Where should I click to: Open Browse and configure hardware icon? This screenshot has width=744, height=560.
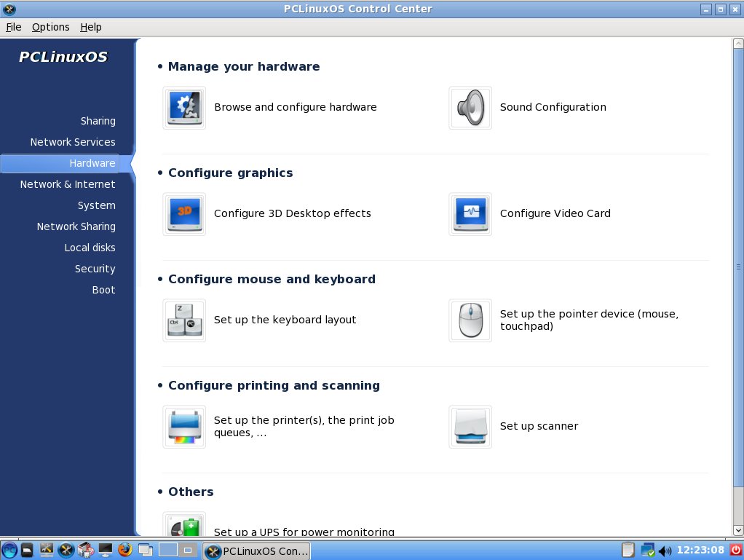pos(184,108)
